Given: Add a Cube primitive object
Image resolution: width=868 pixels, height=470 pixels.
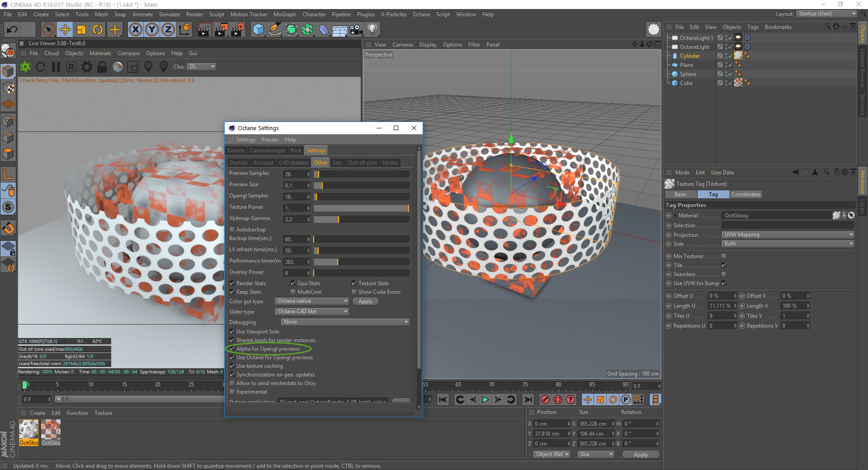Looking at the screenshot, I should tap(258, 30).
